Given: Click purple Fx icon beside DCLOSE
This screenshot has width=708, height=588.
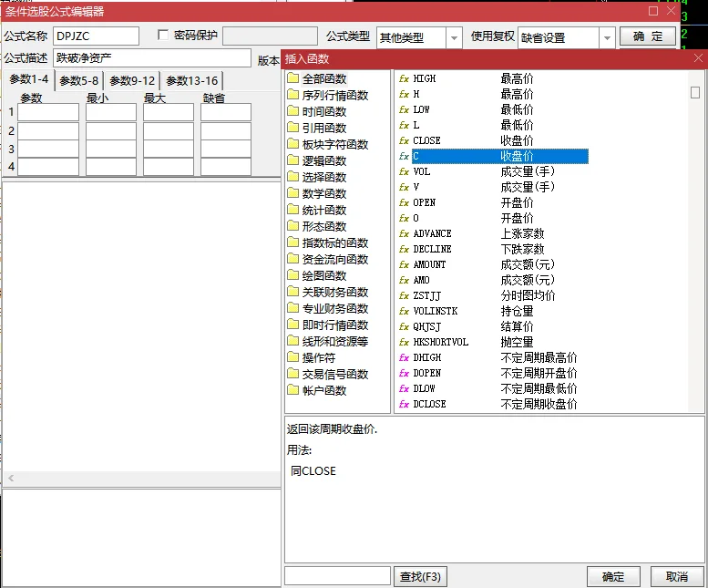Looking at the screenshot, I should coord(405,404).
